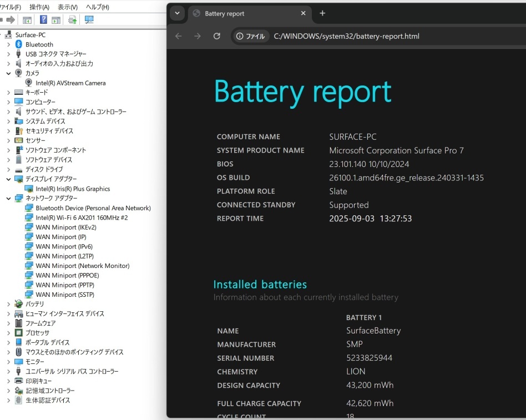Click the browser back arrow

[179, 36]
